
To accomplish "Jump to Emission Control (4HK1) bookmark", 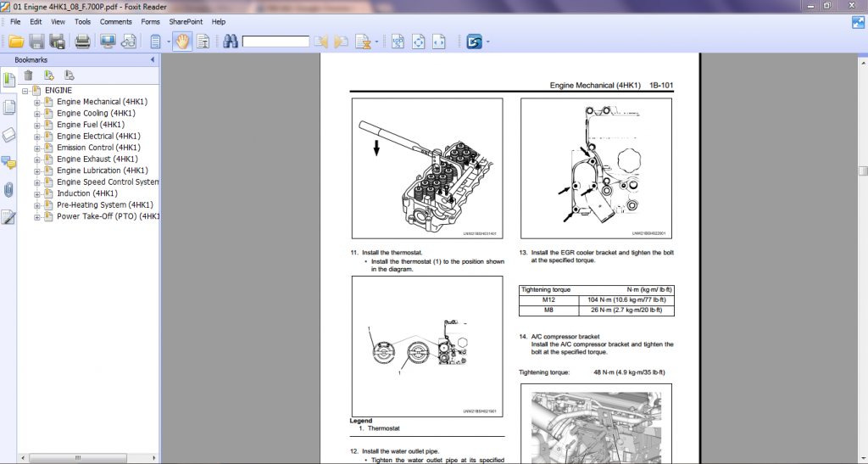I will [97, 148].
